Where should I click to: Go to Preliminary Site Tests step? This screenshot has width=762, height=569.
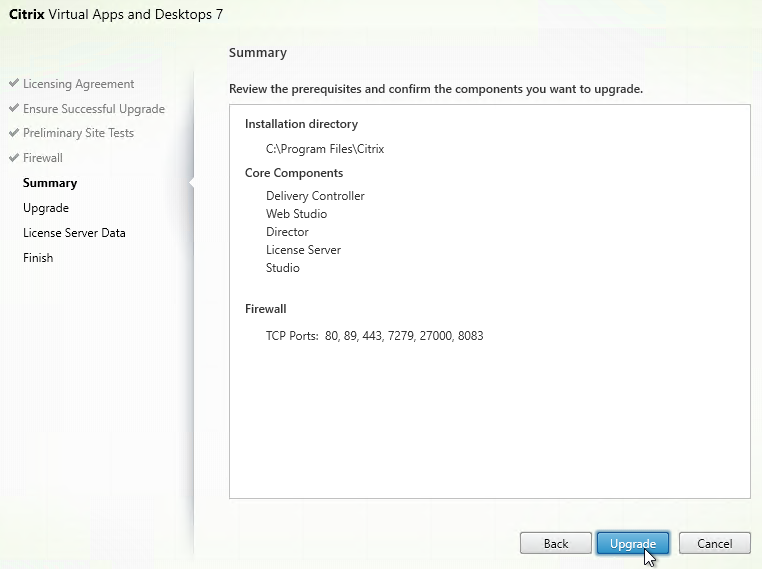click(78, 133)
